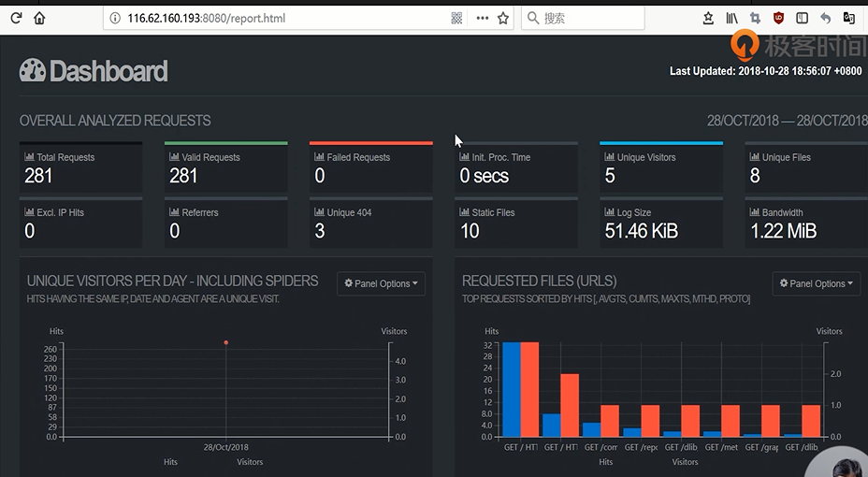Screen dimensions: 868x477
Task: Click the Hits legend under Unique Visitors chart
Action: (x=170, y=461)
